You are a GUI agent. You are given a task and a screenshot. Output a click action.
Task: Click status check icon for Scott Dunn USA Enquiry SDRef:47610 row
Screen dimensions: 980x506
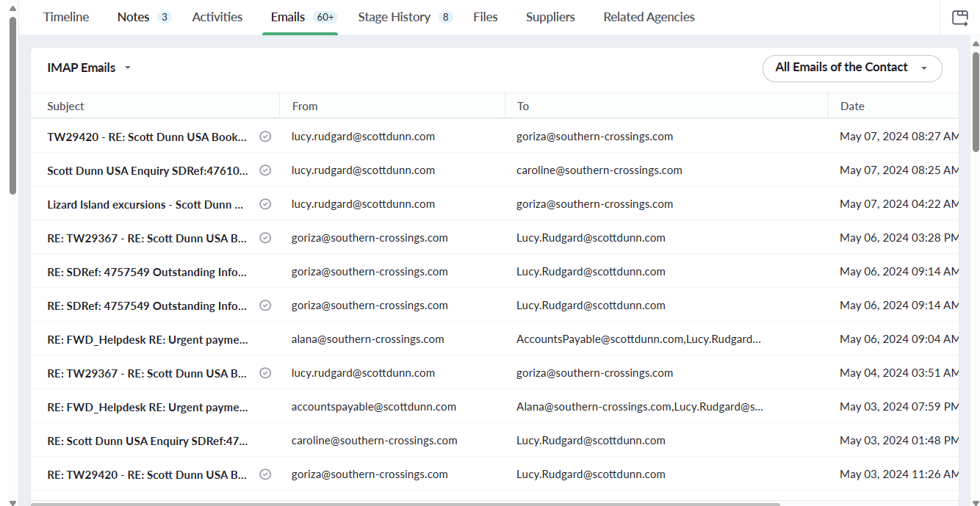266,170
